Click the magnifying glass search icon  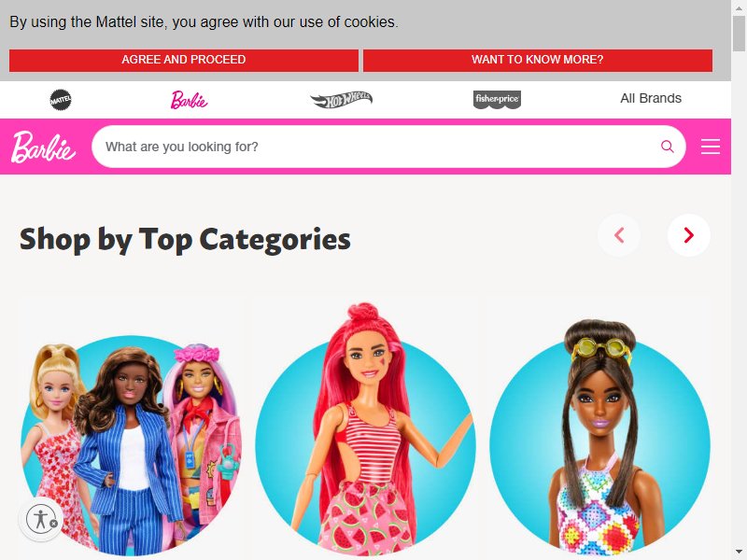tap(668, 147)
